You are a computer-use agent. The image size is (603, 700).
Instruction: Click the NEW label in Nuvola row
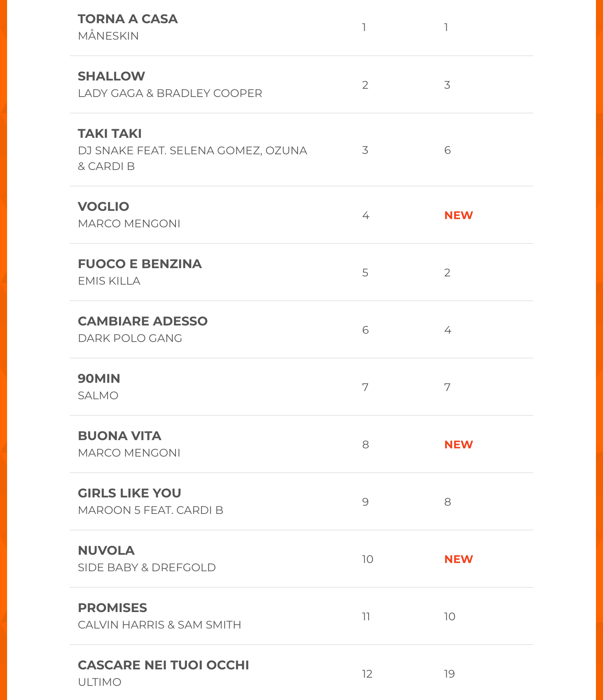[458, 559]
